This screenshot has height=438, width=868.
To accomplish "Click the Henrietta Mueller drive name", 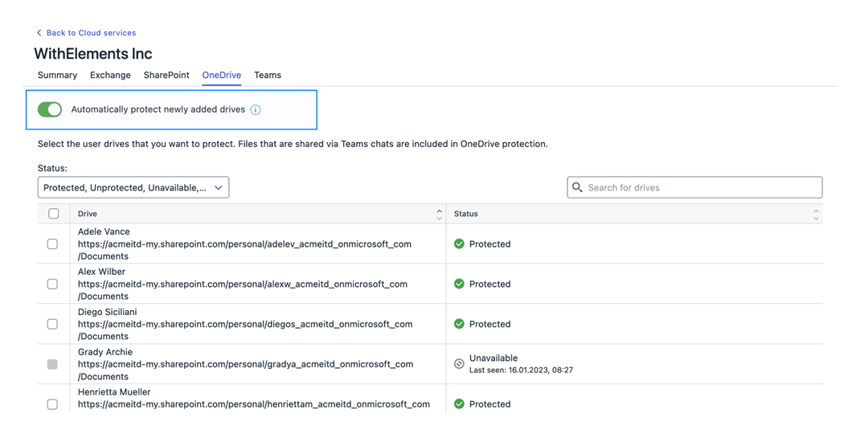I will point(114,391).
